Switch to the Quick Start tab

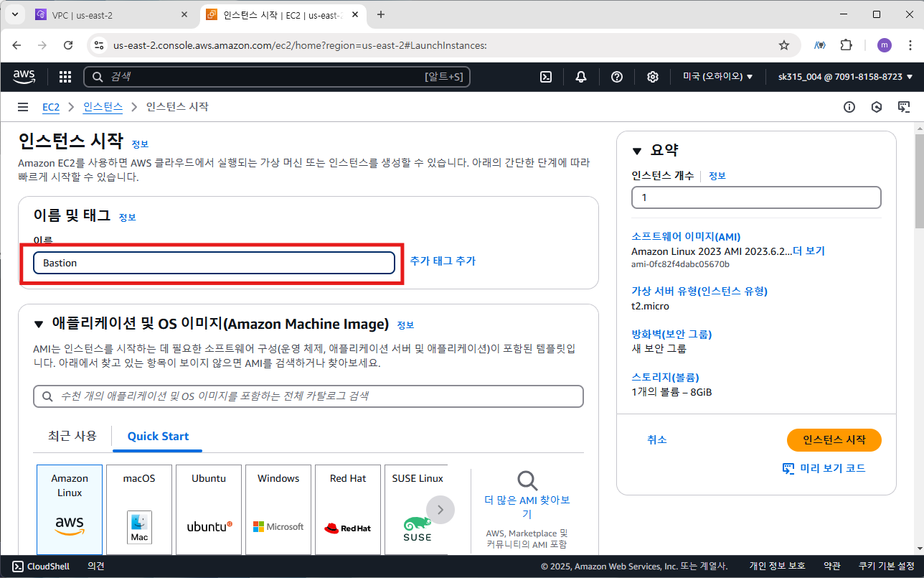(x=158, y=436)
